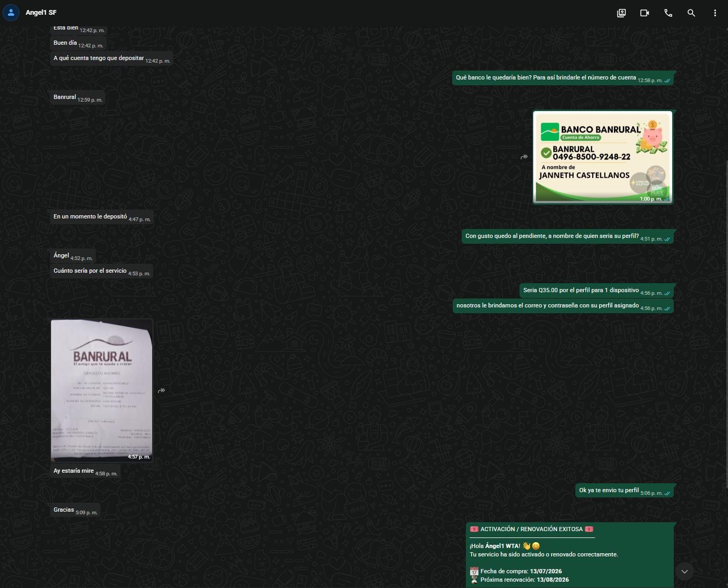Select the "Banrural" text message at 12:59
The width and height of the screenshot is (728, 588).
click(77, 97)
